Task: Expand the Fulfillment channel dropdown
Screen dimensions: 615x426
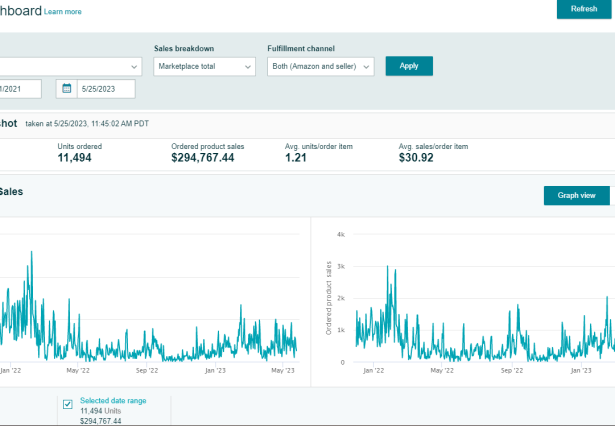Action: [320, 66]
